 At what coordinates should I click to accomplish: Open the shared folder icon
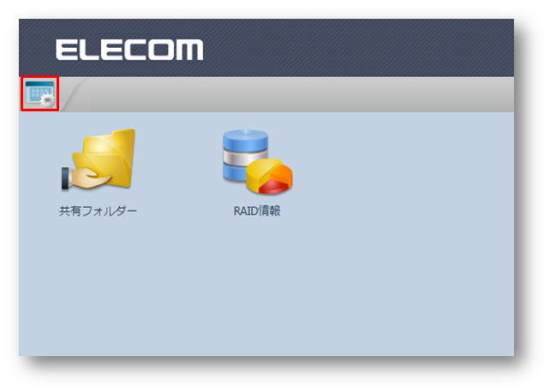[x=99, y=160]
